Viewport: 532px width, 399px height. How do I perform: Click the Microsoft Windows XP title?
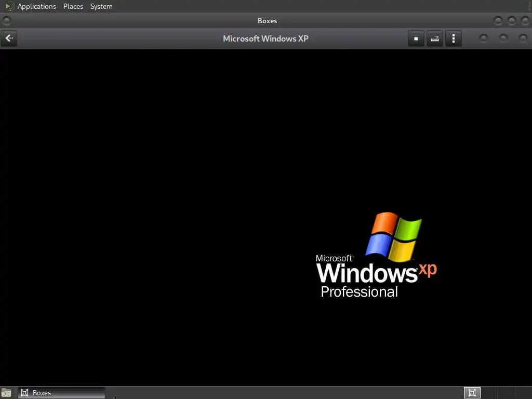(265, 38)
